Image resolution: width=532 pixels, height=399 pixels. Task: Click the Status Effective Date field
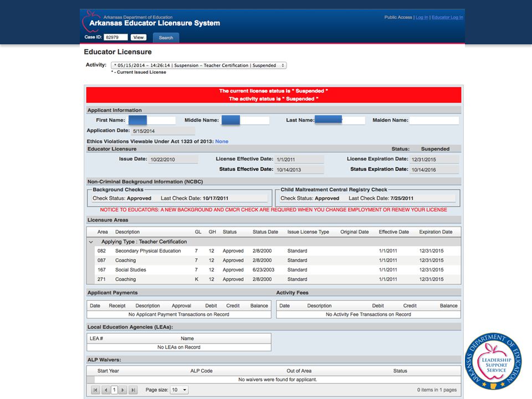[x=299, y=170]
